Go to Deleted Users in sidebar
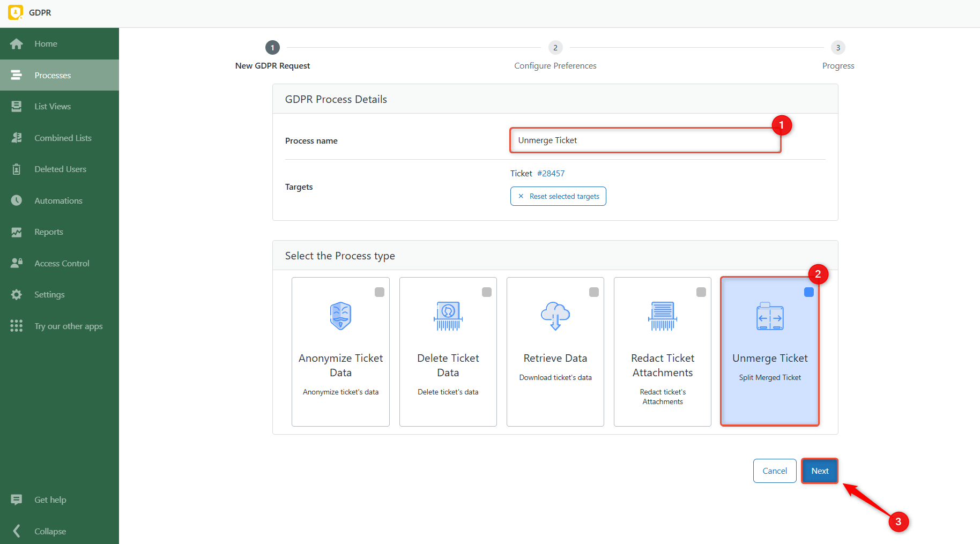 pos(60,169)
